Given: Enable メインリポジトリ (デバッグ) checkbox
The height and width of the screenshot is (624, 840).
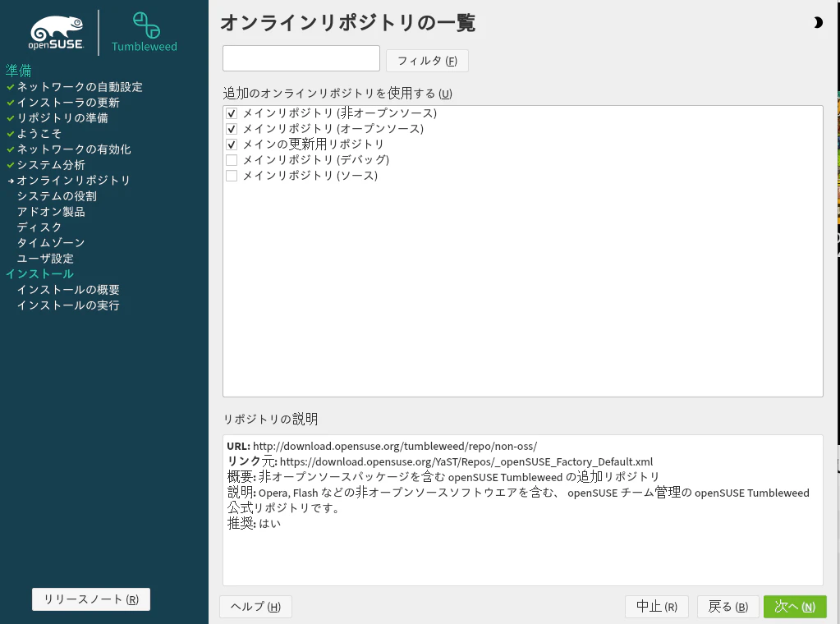Looking at the screenshot, I should click(232, 160).
